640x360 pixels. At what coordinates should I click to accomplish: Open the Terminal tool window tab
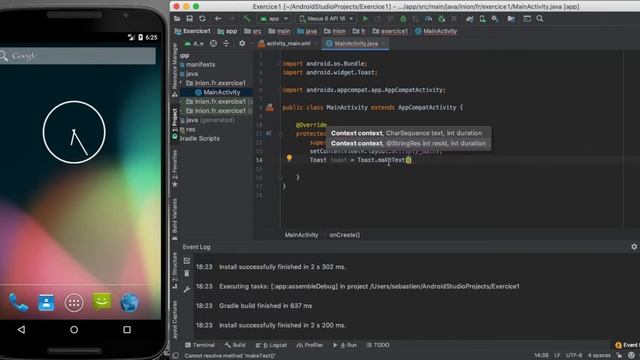(x=200, y=345)
